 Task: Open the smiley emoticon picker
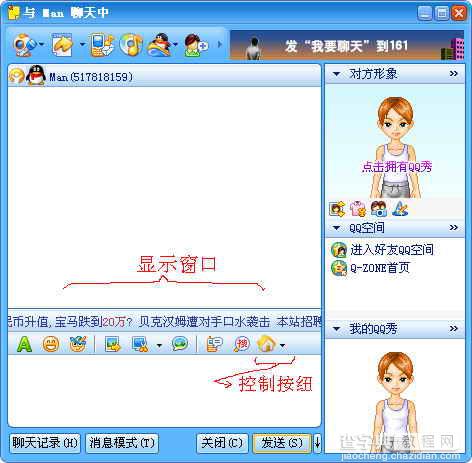click(51, 344)
